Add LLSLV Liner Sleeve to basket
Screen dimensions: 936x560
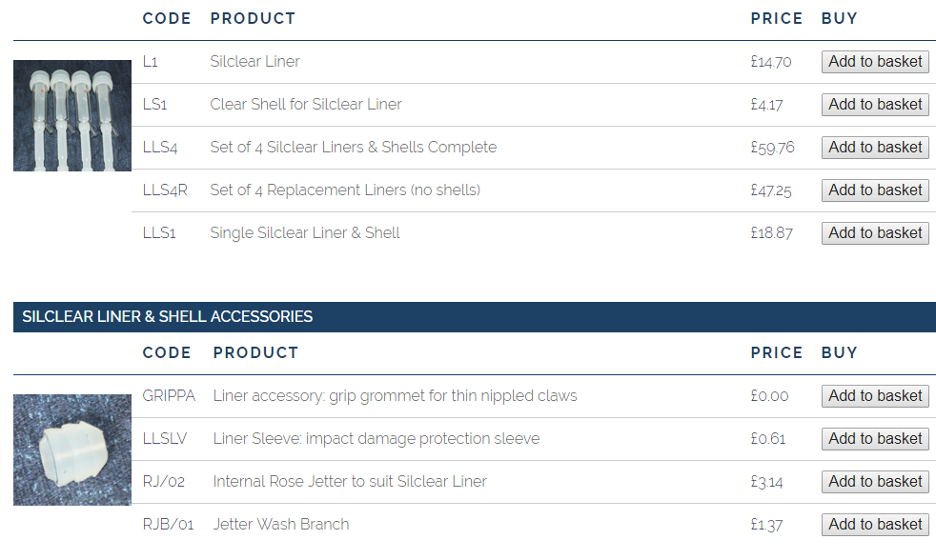click(875, 439)
